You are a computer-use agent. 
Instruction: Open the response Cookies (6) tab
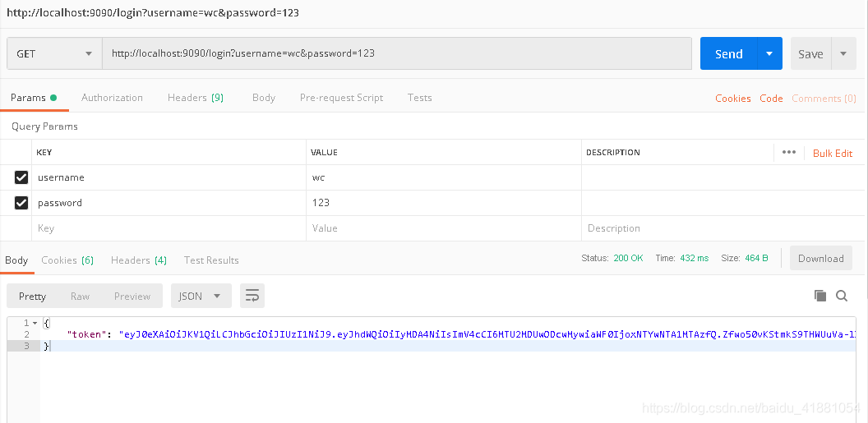(x=67, y=260)
